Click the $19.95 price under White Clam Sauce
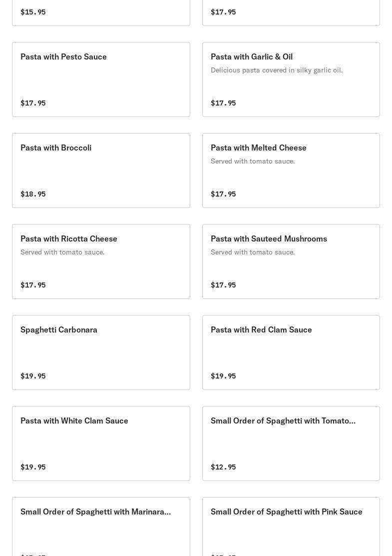This screenshot has height=556, width=392. click(33, 467)
